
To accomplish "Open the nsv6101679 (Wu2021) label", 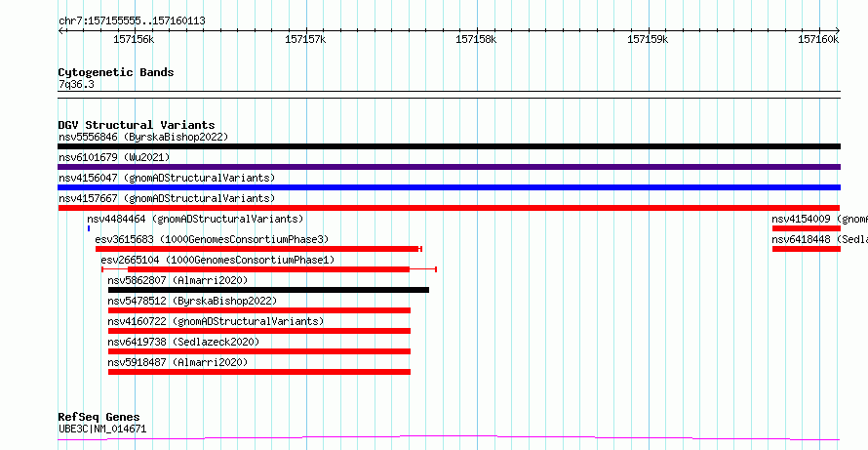I will click(114, 157).
